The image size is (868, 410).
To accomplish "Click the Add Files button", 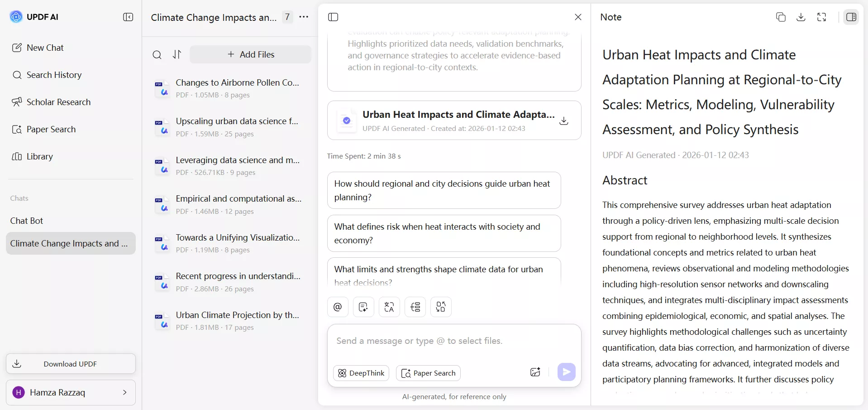I will pos(251,54).
